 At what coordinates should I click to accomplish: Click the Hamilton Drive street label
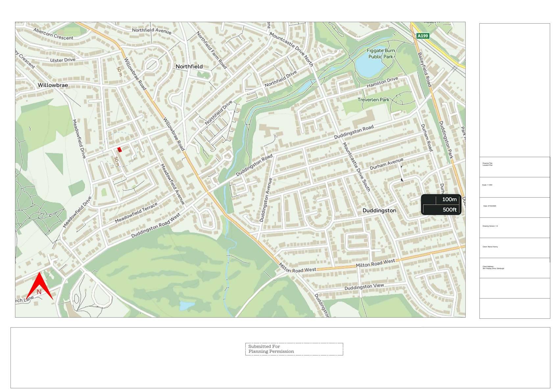click(382, 82)
